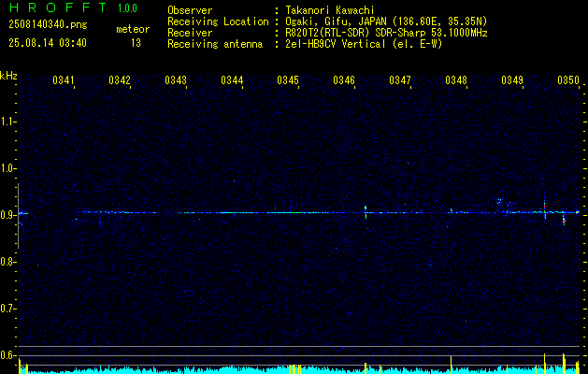Click the 0.8 kHz axis label
This screenshot has width=588, height=374.
(7, 262)
